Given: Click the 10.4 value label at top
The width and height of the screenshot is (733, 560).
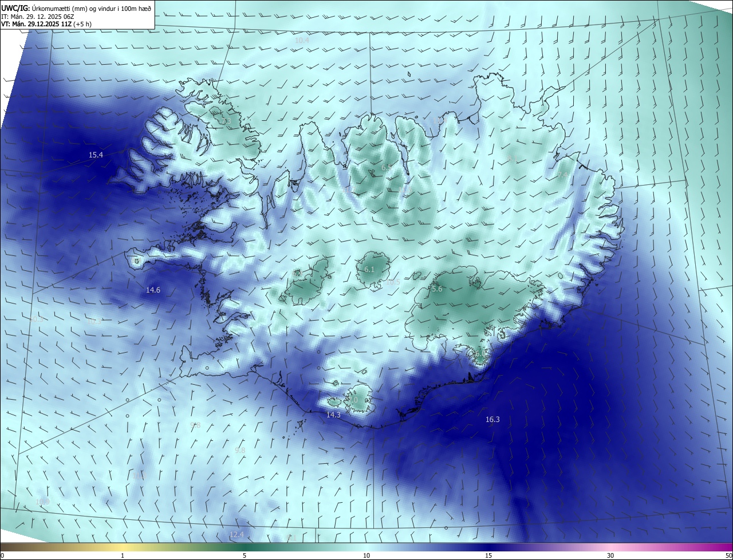Looking at the screenshot, I should [x=302, y=41].
